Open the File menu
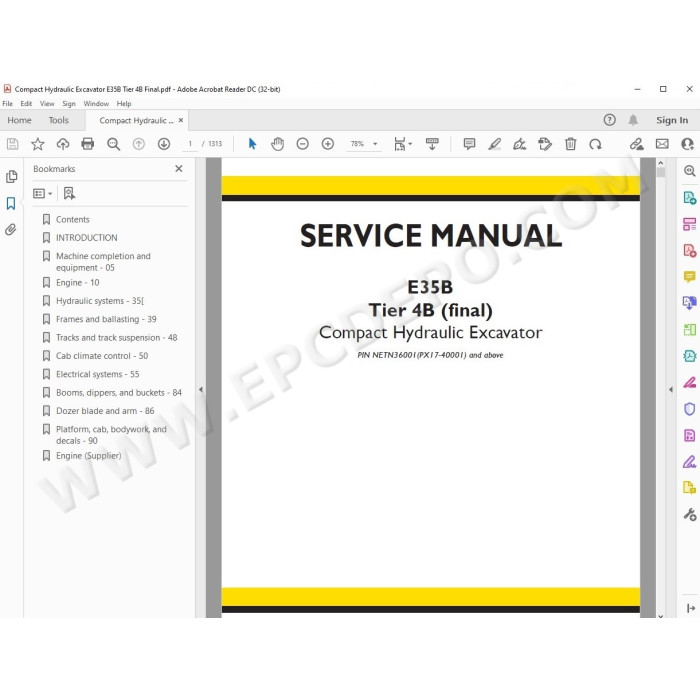Image resolution: width=700 pixels, height=700 pixels. 8,104
